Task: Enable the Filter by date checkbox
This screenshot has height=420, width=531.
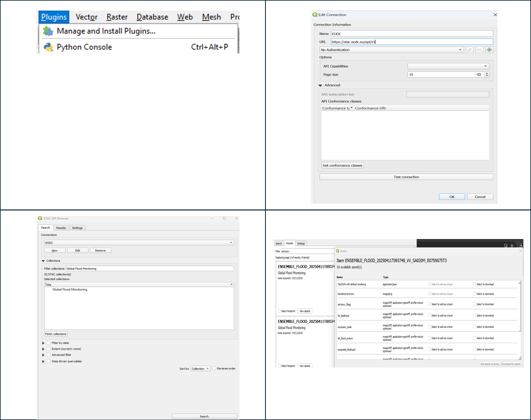Action: (x=48, y=343)
